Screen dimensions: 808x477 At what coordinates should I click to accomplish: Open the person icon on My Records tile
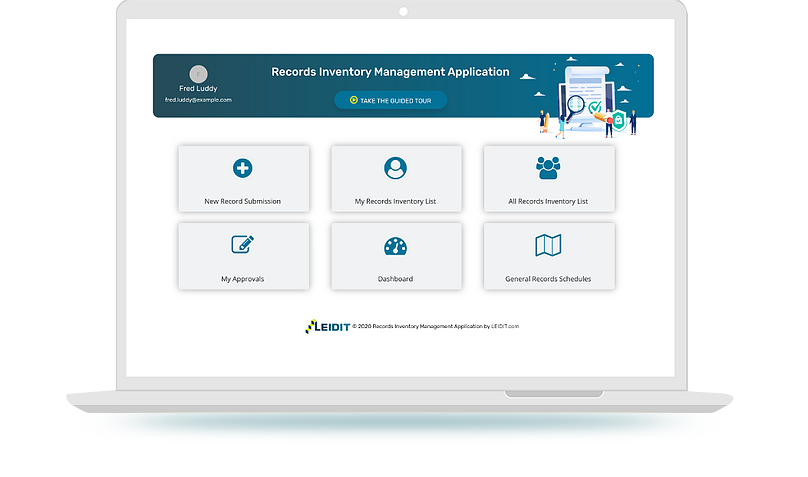click(x=395, y=168)
